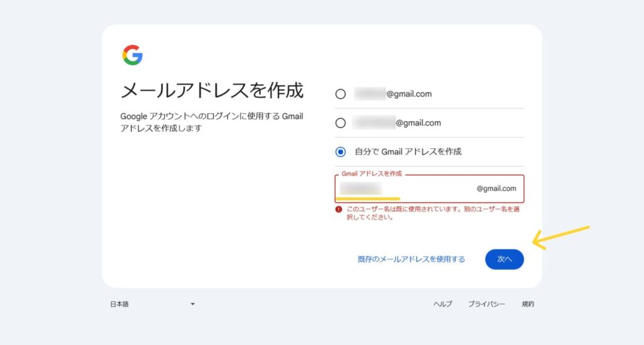The height and width of the screenshot is (345, 644).
Task: Choose the 自分で Gmail アドレスを作成 radio option
Action: coord(340,152)
